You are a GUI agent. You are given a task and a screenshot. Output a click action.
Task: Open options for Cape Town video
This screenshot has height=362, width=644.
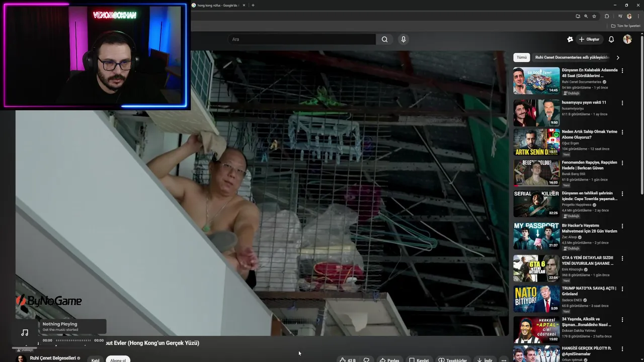(622, 194)
